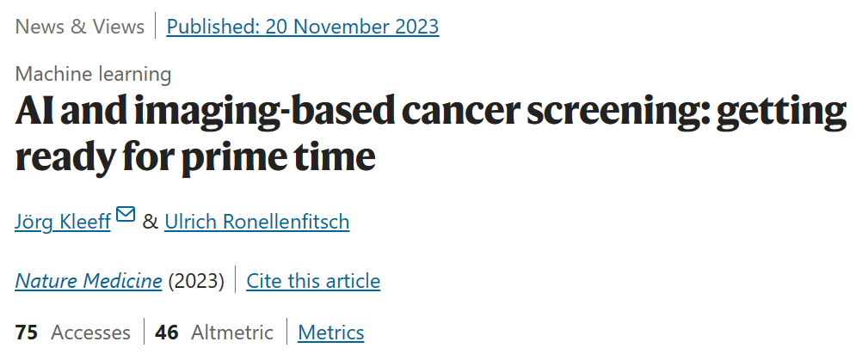Viewport: 868px width, 354px height.
Task: Select the Ulrich Ronellenfitsch author link
Action: pyautogui.click(x=257, y=222)
